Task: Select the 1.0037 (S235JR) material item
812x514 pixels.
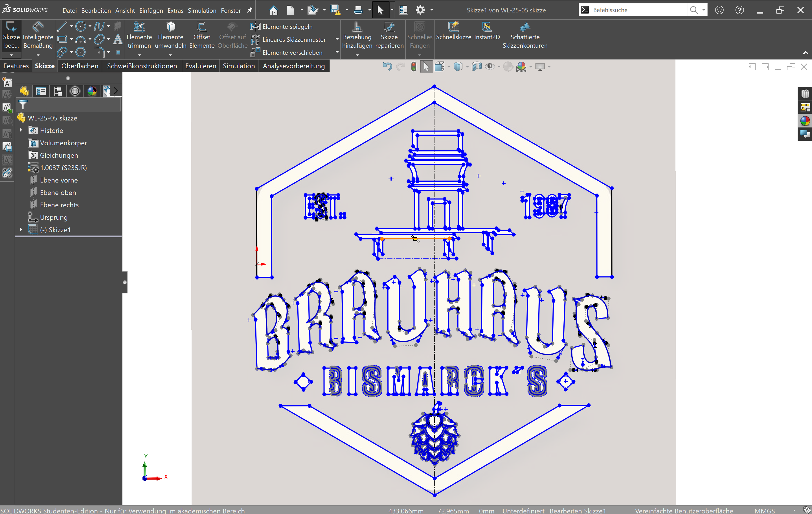Action: [58, 168]
